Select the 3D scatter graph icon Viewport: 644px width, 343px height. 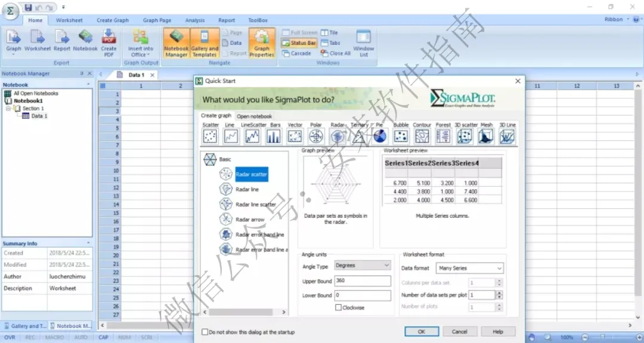coord(465,136)
